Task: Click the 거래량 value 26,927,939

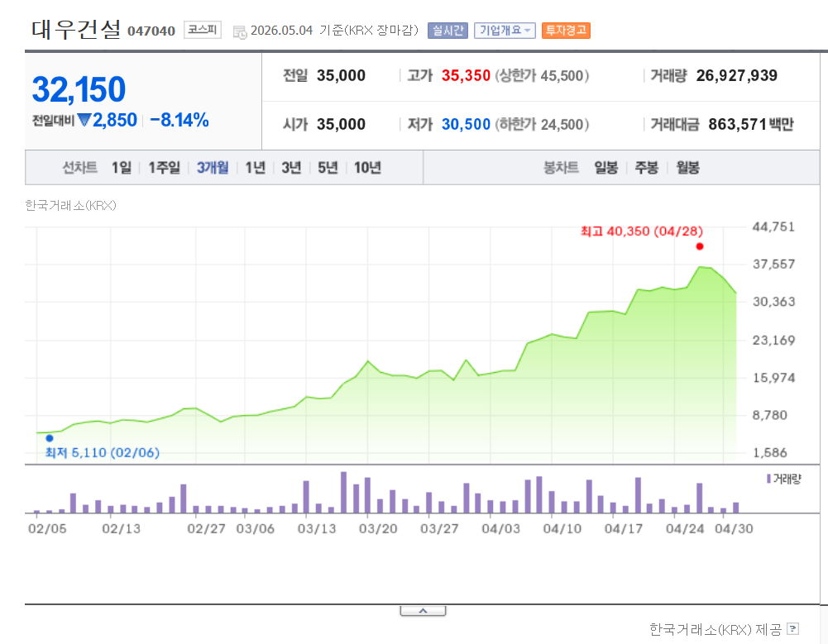Action: (x=737, y=75)
